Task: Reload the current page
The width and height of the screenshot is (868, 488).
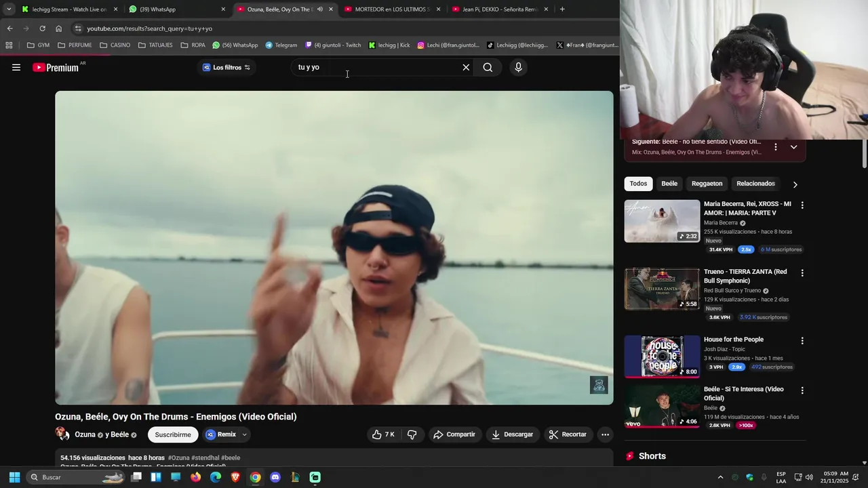Action: 42,28
